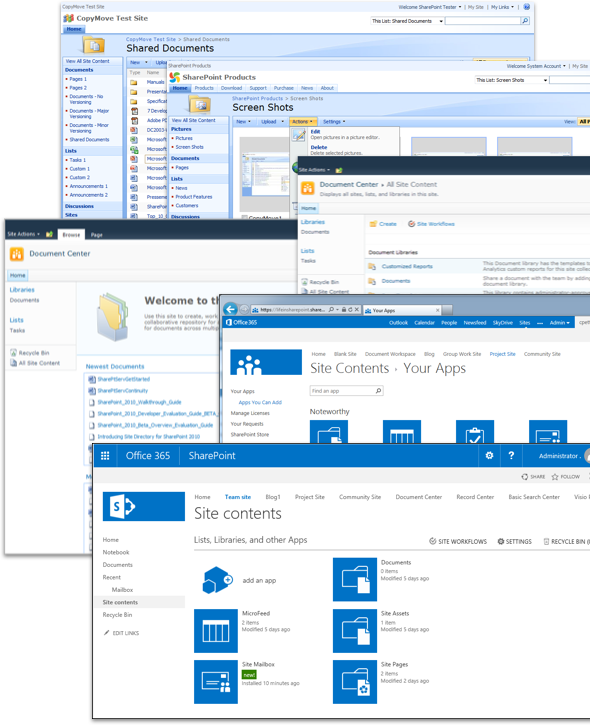
Task: Switch to the Page tab in Document Center
Action: [97, 235]
